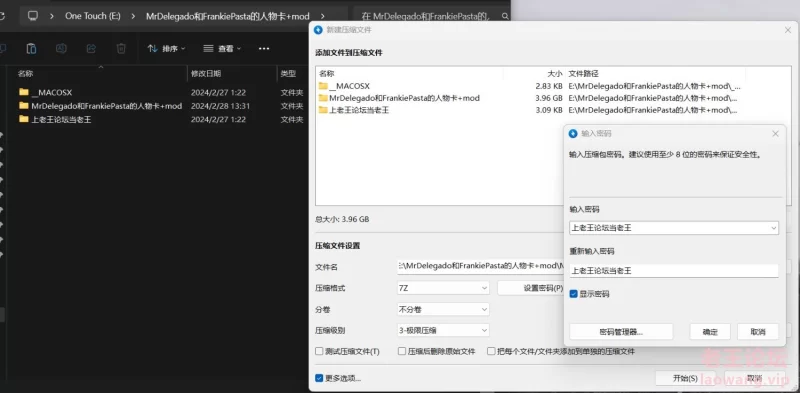Enable the 测试压缩文件(T) checkbox
Image resolution: width=800 pixels, height=393 pixels.
coord(319,351)
